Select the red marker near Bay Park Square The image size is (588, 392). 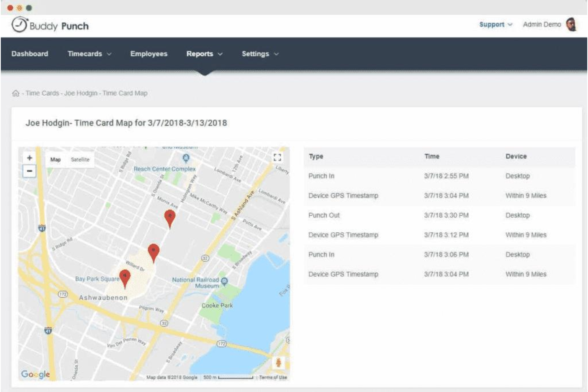pyautogui.click(x=125, y=276)
